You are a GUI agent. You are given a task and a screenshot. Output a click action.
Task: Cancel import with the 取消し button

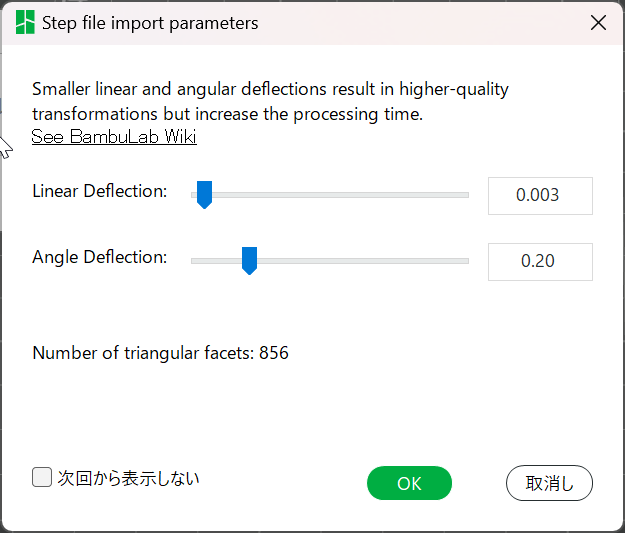pos(549,483)
